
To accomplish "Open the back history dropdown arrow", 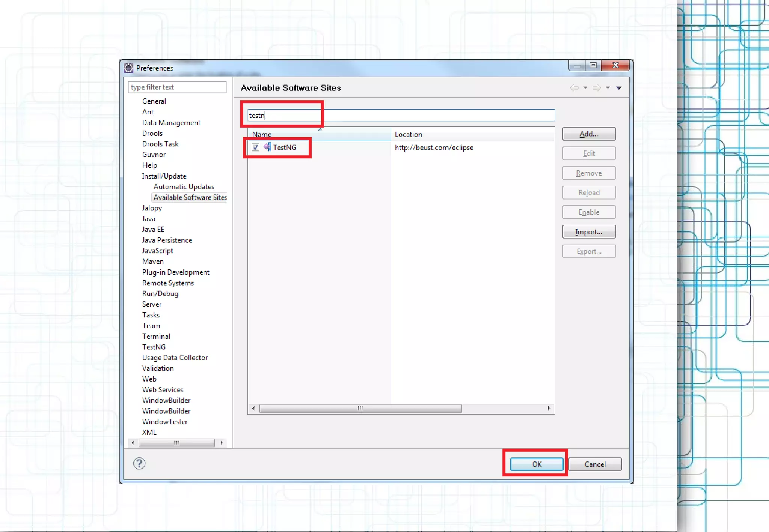I will [x=585, y=88].
